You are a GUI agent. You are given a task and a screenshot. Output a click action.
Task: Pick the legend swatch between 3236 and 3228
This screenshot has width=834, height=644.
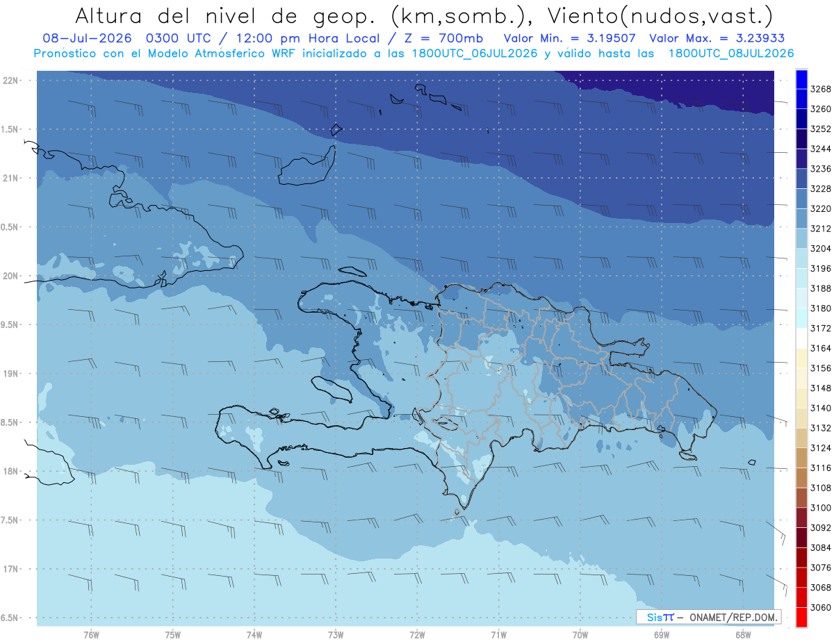[801, 179]
